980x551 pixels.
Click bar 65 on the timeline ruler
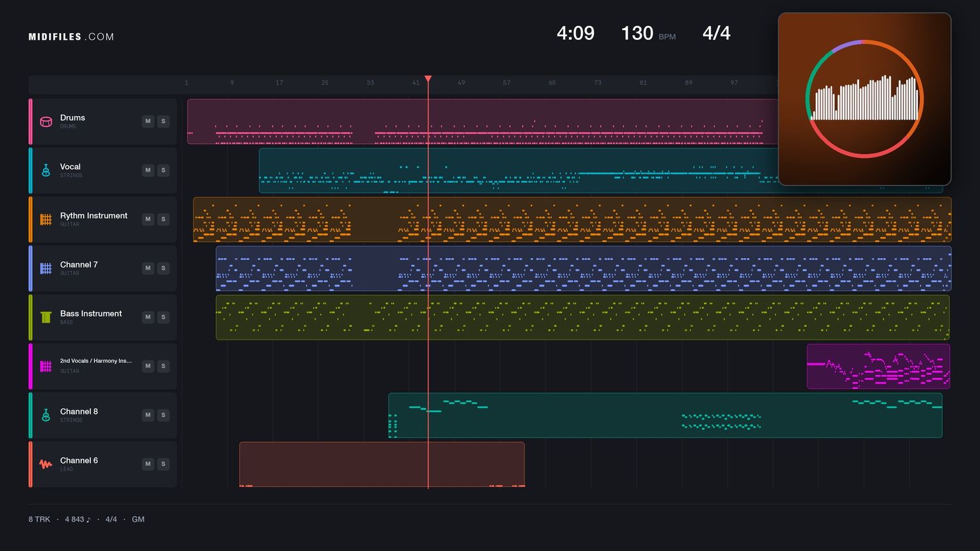click(552, 83)
